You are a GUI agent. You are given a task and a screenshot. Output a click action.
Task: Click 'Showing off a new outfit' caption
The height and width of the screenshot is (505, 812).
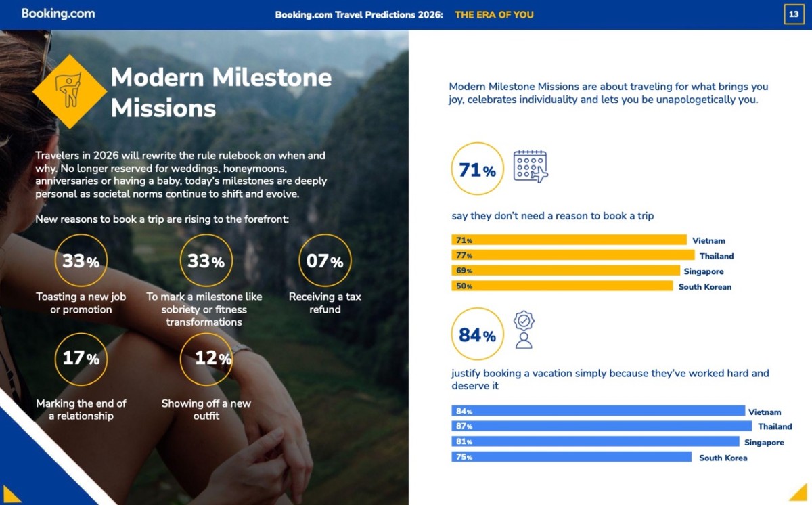(206, 410)
